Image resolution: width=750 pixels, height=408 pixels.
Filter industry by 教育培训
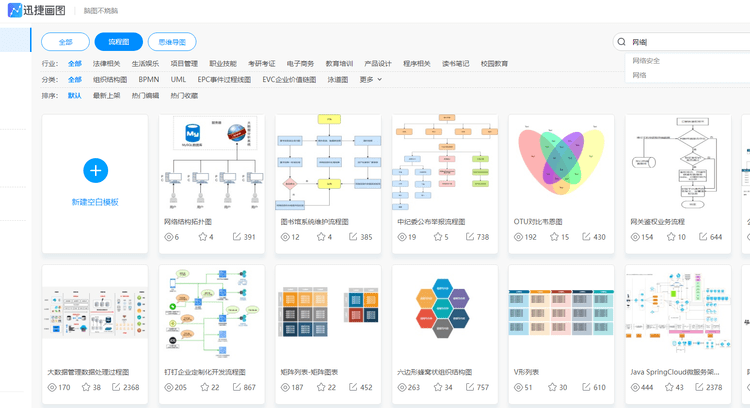[x=339, y=63]
